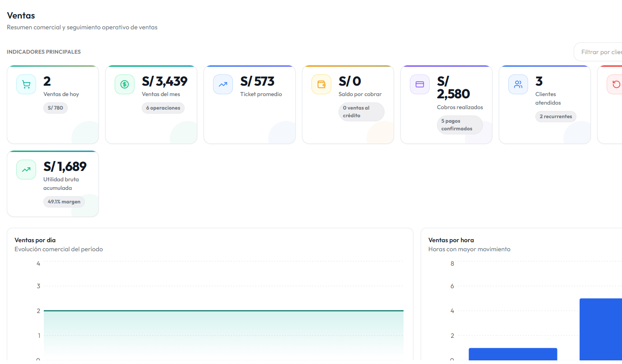622x364 pixels.
Task: Click the Ventas por día chart title
Action: (35, 240)
